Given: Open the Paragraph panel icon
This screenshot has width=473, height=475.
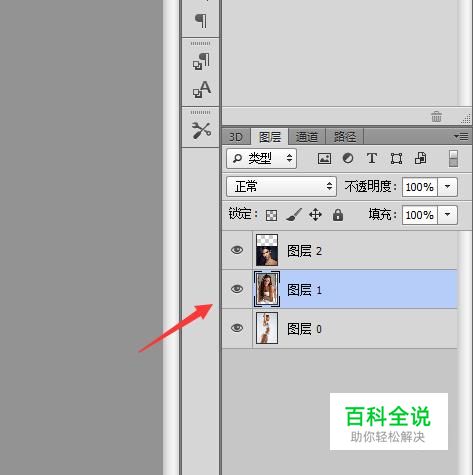Looking at the screenshot, I should pos(201,21).
